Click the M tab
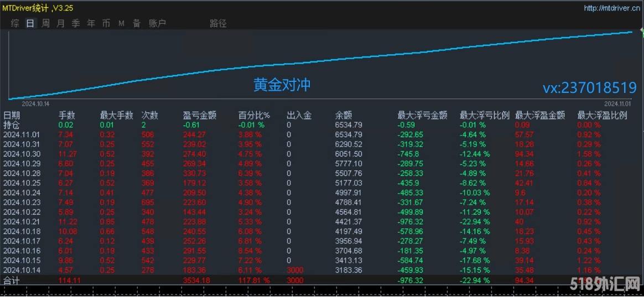The width and height of the screenshot is (644, 297). (x=121, y=23)
